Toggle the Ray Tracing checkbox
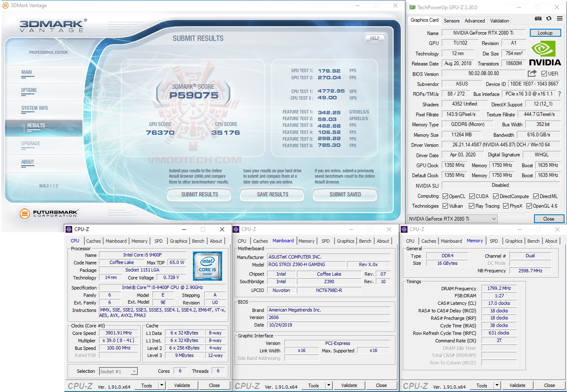This screenshot has height=392, width=567. click(x=471, y=206)
